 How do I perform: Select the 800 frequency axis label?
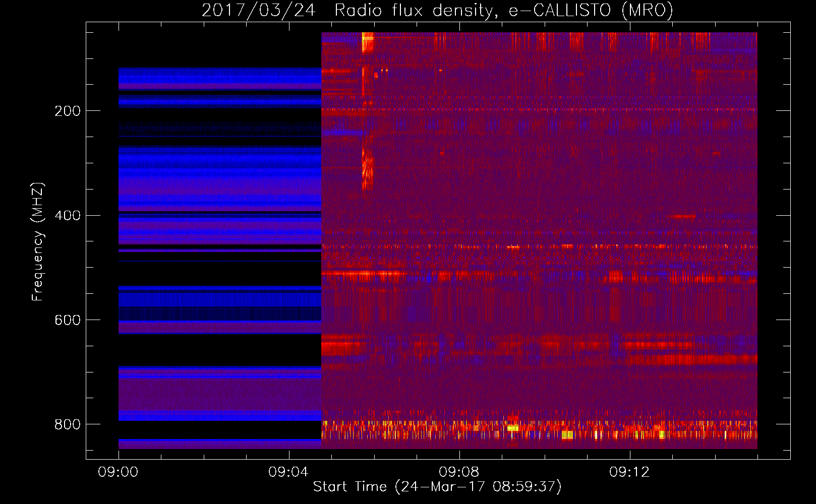tap(68, 424)
